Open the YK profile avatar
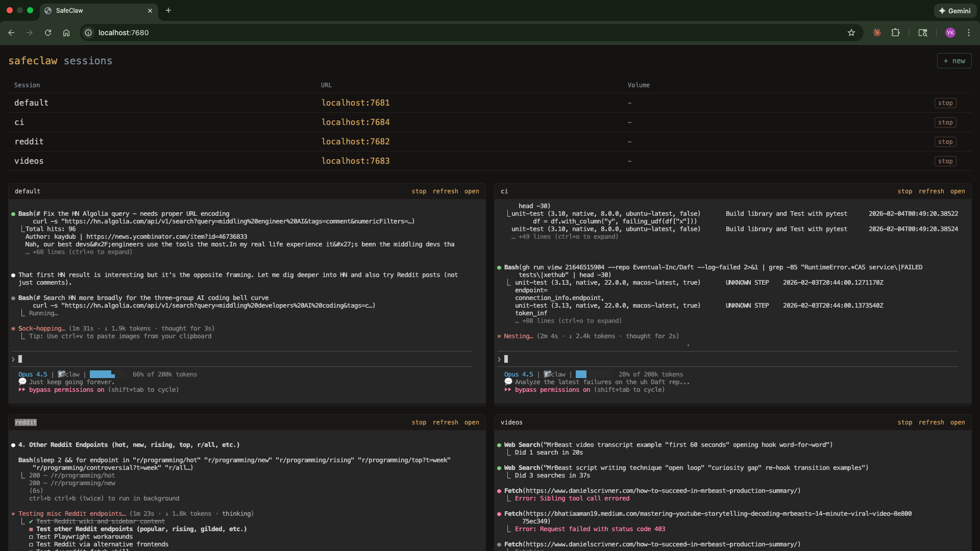 tap(950, 33)
